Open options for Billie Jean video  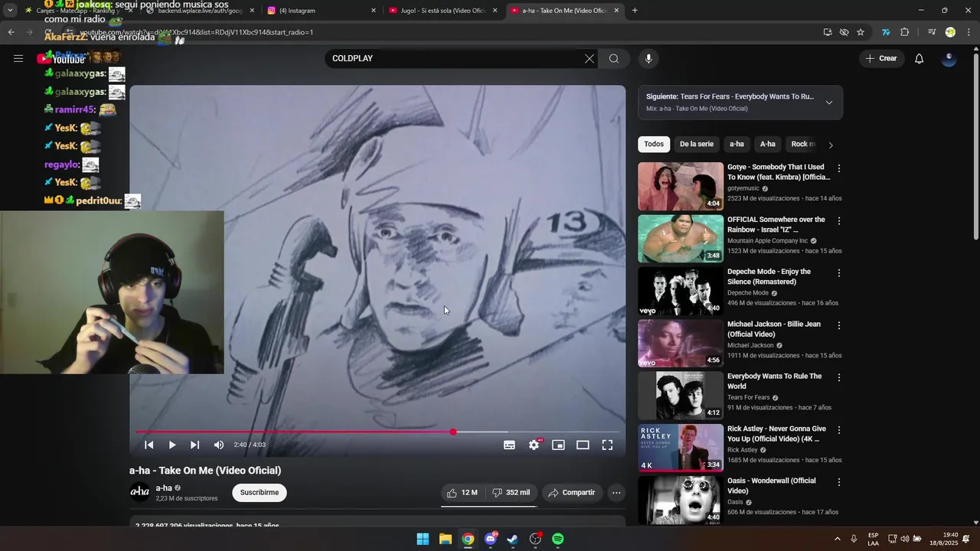click(838, 325)
